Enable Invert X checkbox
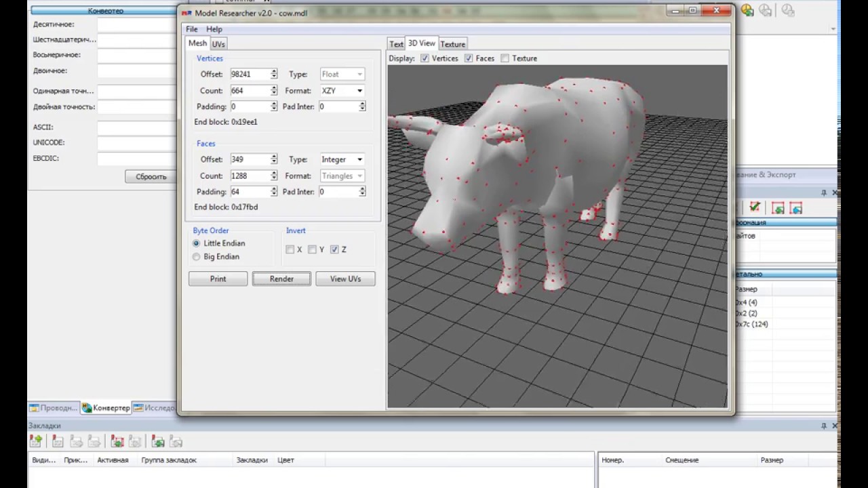Viewport: 868px width, 488px height. coord(290,249)
